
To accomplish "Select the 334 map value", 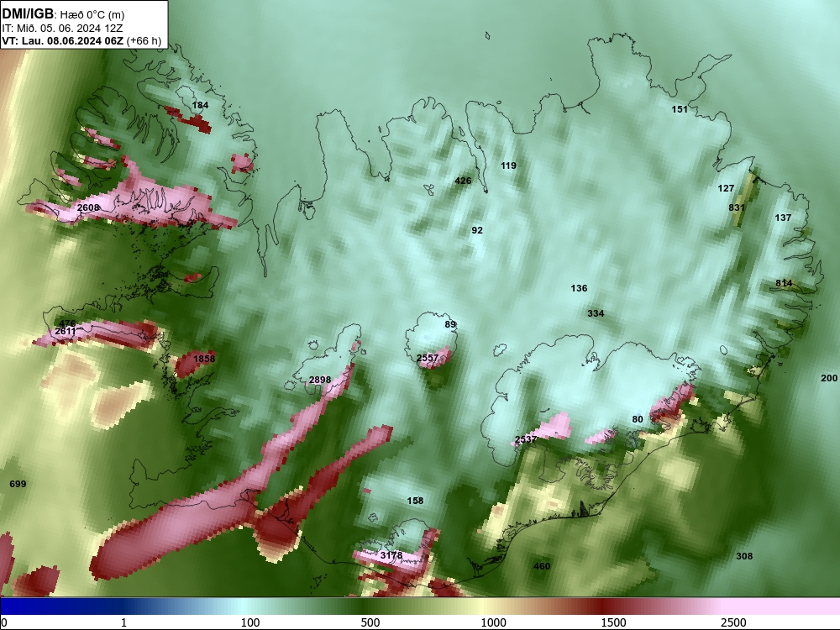I will 596,313.
